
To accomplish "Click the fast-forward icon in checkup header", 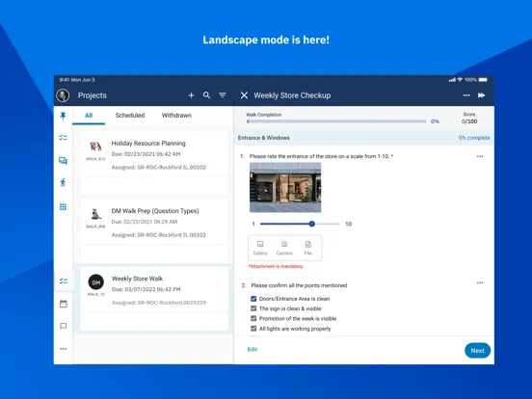I will click(x=481, y=95).
